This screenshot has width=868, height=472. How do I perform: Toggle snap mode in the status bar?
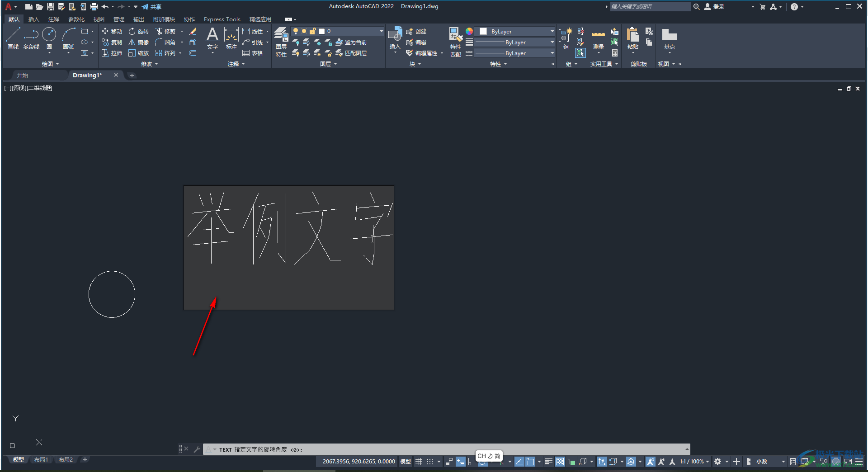coord(430,462)
